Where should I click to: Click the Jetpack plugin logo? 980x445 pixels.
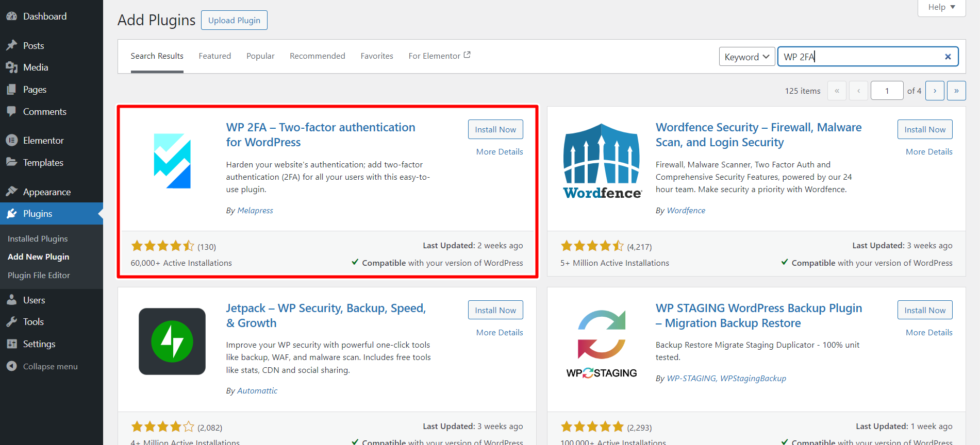[172, 341]
